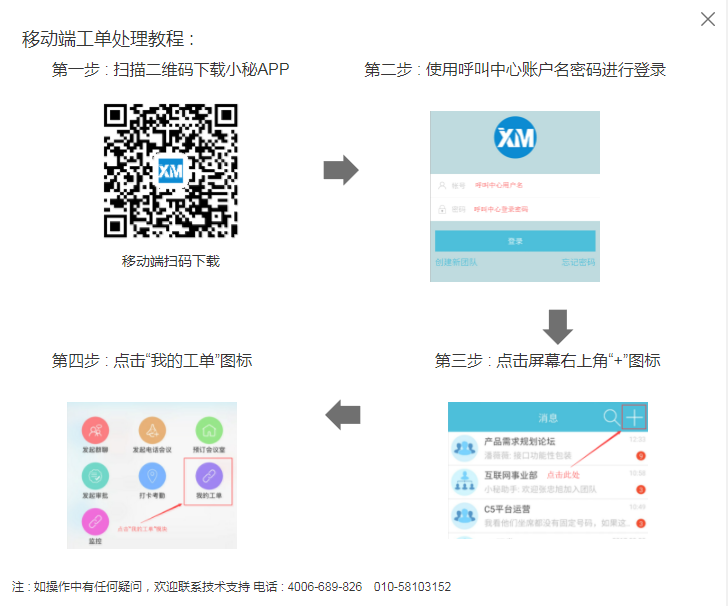Tap the 监控 pink icon
Image resolution: width=728 pixels, height=606 pixels.
96,521
